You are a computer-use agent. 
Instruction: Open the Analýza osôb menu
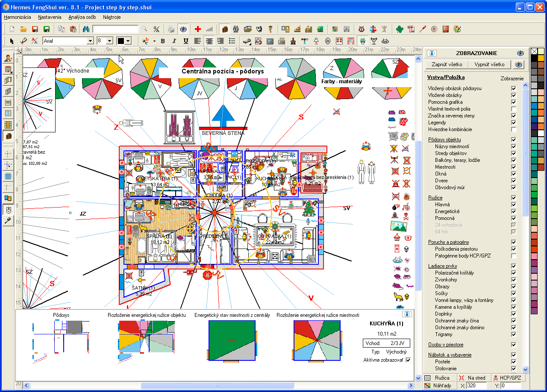pyautogui.click(x=82, y=18)
